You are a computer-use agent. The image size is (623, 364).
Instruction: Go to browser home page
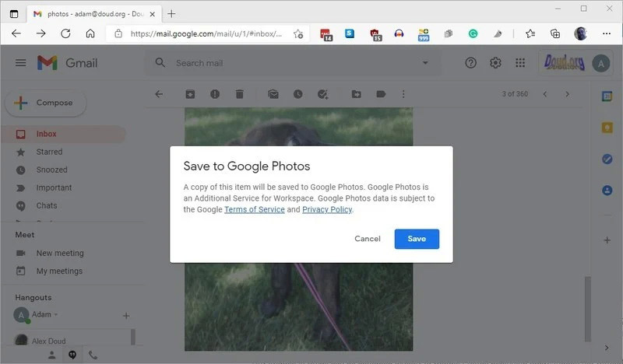(90, 33)
